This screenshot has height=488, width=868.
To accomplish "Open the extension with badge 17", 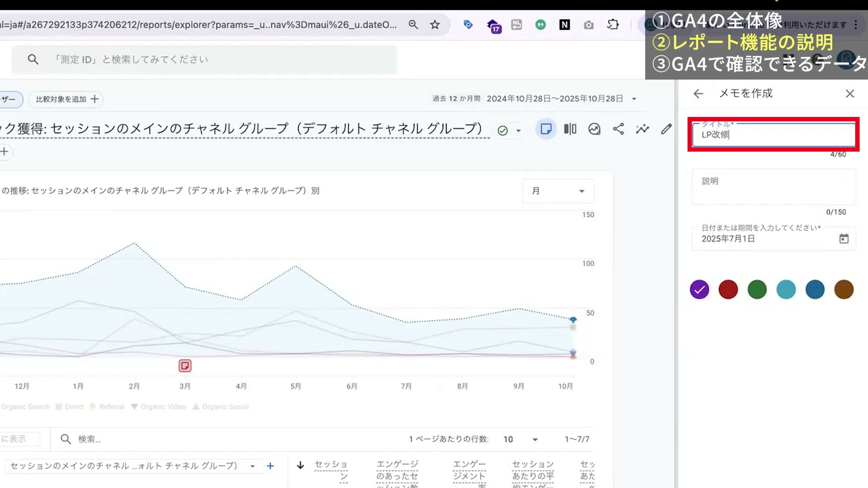I will (x=493, y=26).
